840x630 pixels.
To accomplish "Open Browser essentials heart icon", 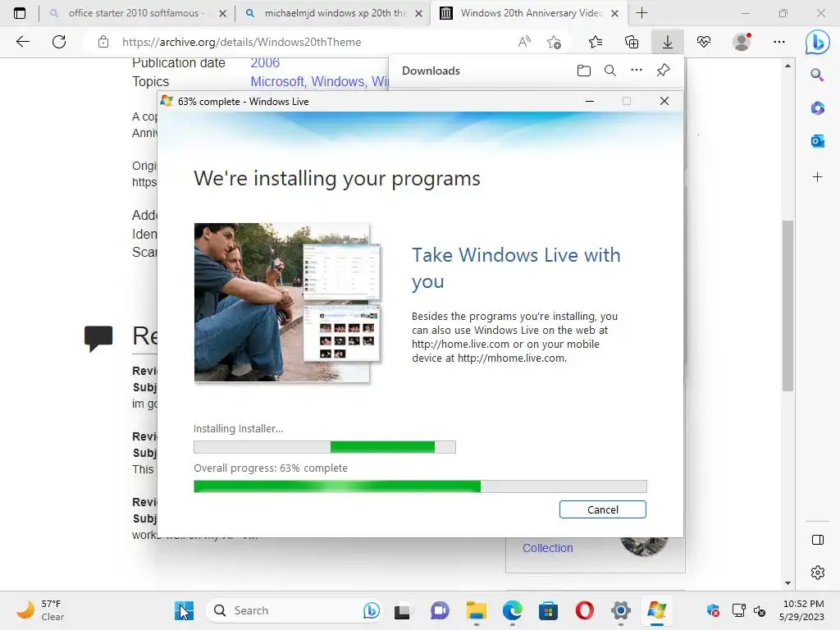I will [704, 42].
